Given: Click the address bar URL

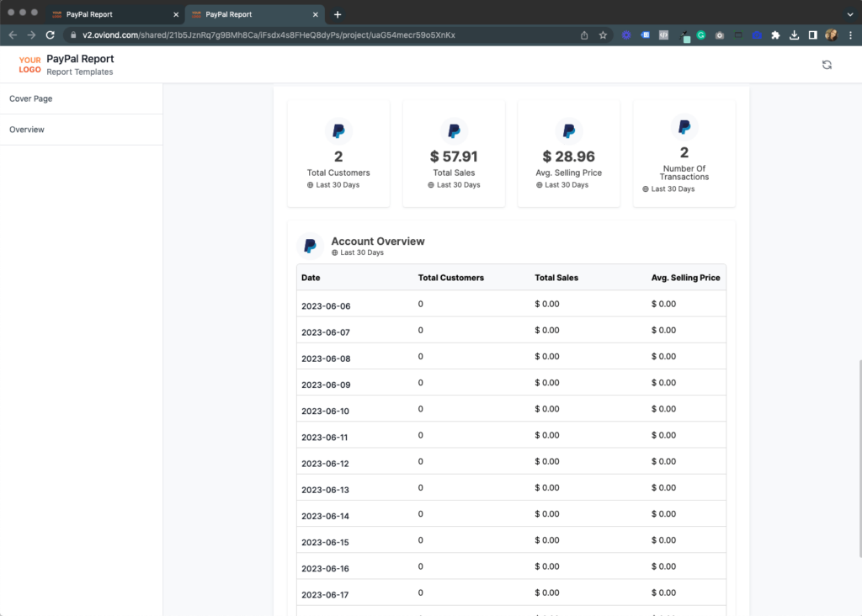Looking at the screenshot, I should pos(269,35).
